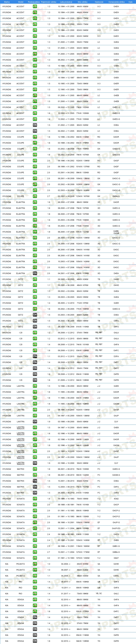Image resolution: width=136 pixels, height=644 pixels.
Task: Select the G4HG engine code cell
Action: [116, 576]
